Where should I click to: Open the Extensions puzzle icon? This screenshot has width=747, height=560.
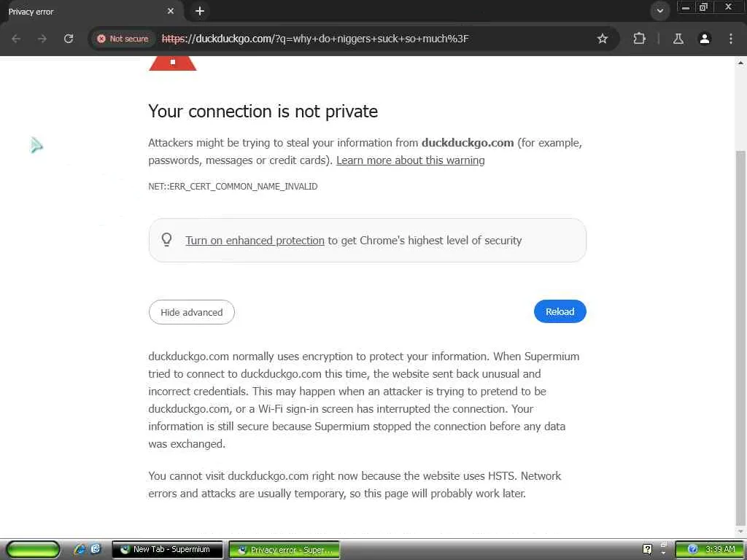(639, 39)
